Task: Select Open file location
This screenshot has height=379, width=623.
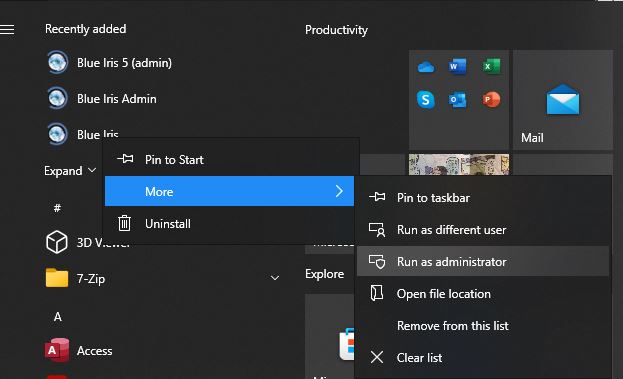Action: point(483,294)
